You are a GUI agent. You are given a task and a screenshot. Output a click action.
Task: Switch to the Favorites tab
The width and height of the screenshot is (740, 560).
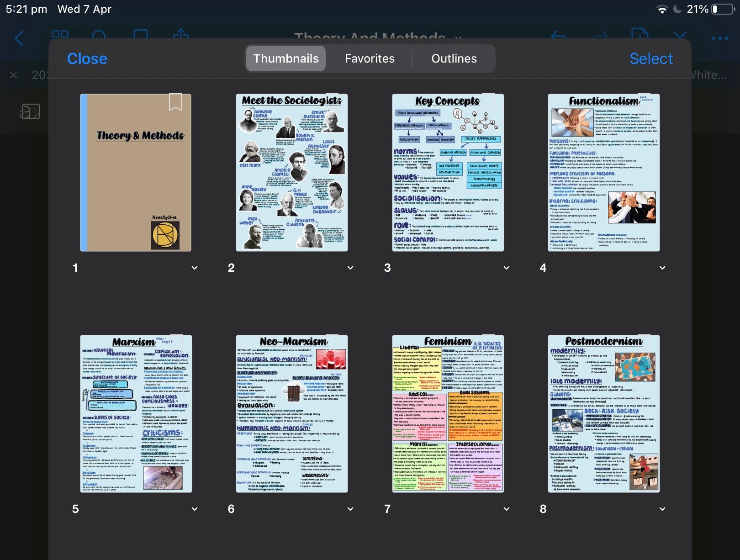370,58
